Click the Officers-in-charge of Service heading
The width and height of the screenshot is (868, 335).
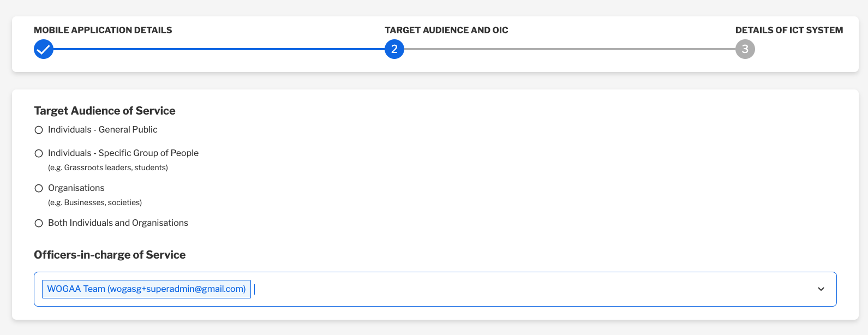[110, 255]
